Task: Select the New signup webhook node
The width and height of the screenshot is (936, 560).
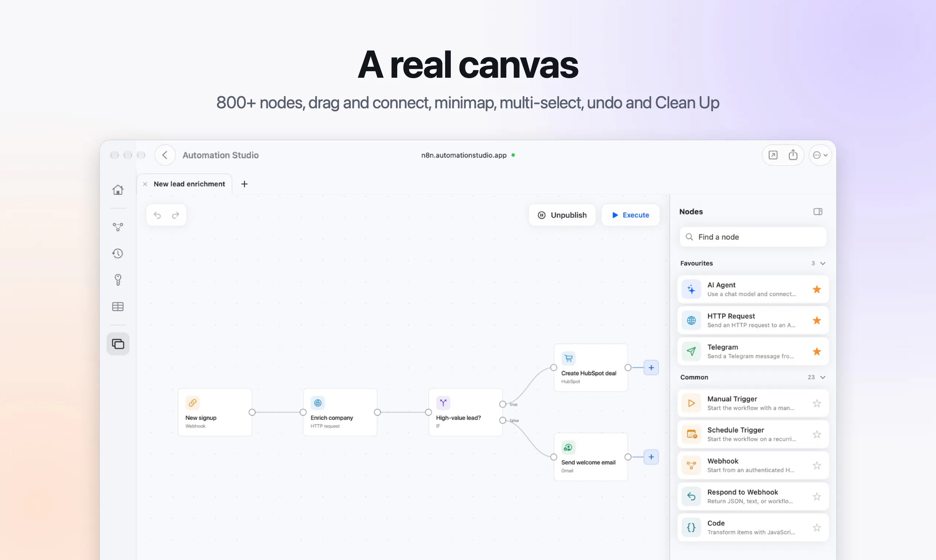Action: [x=215, y=413]
